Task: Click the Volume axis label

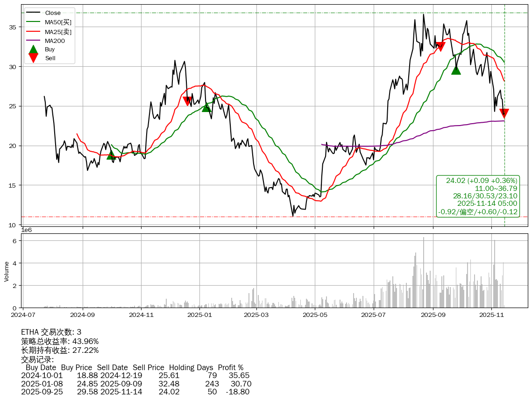Action: [x=7, y=271]
